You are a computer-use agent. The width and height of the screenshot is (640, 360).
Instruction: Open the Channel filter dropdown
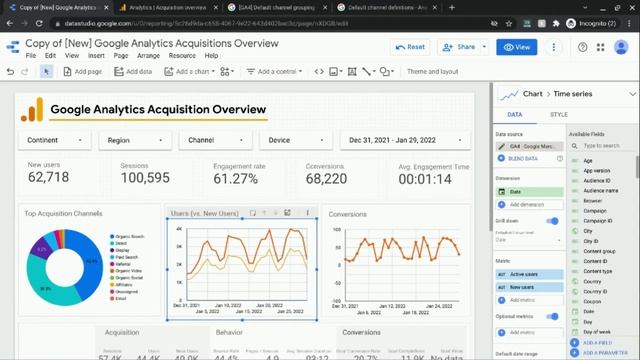coord(216,140)
